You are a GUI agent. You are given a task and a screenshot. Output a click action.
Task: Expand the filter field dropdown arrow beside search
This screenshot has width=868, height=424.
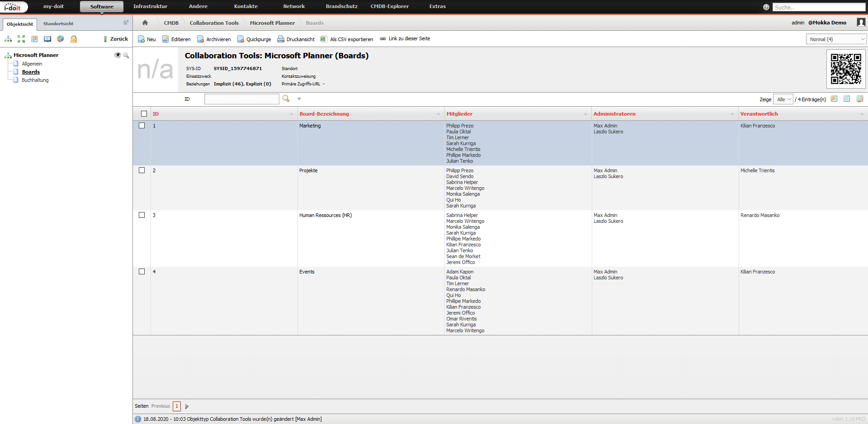pos(299,99)
